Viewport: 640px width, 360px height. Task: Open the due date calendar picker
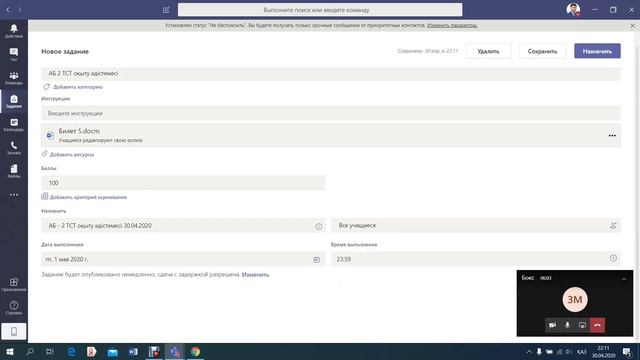(x=316, y=259)
